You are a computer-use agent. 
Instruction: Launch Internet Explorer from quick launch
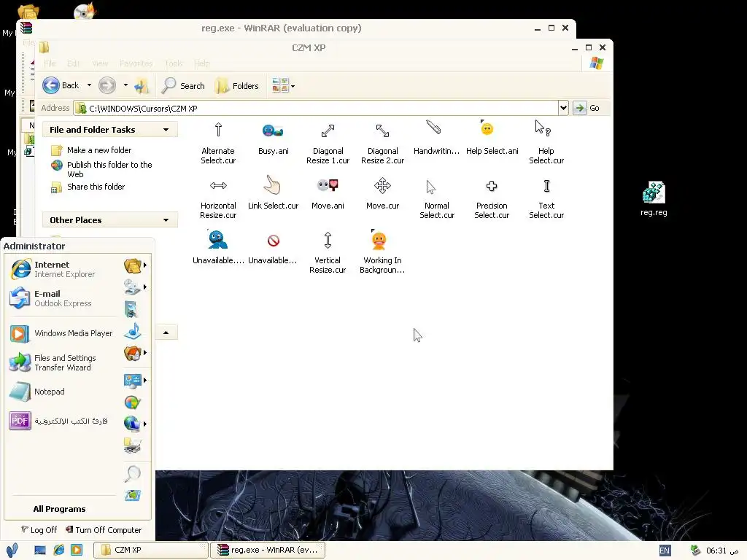coord(58,550)
